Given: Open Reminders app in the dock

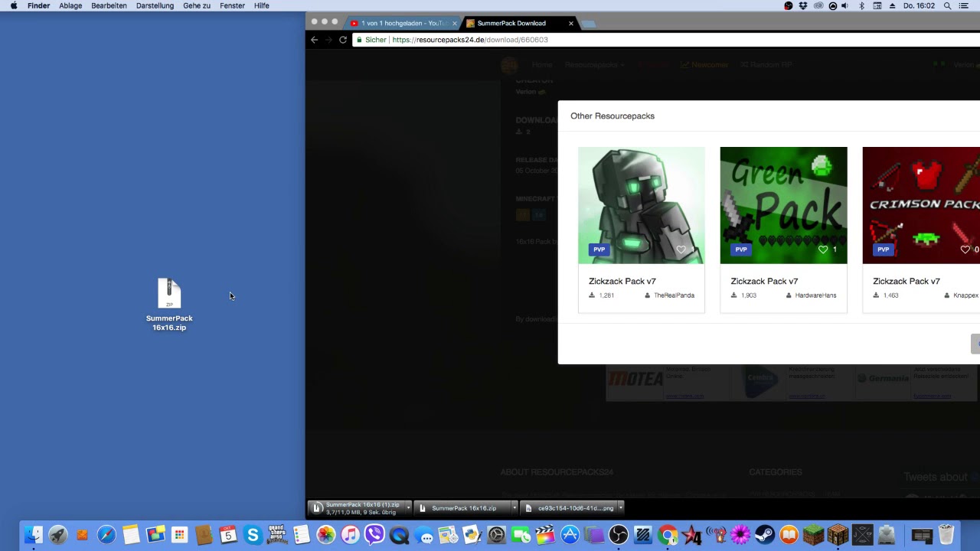Looking at the screenshot, I should click(302, 535).
